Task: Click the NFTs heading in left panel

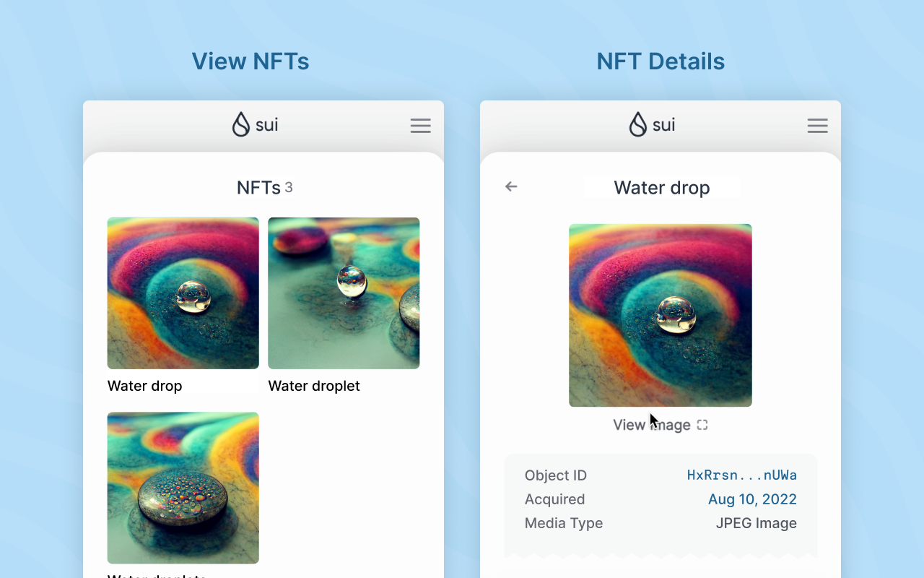Action: (258, 188)
